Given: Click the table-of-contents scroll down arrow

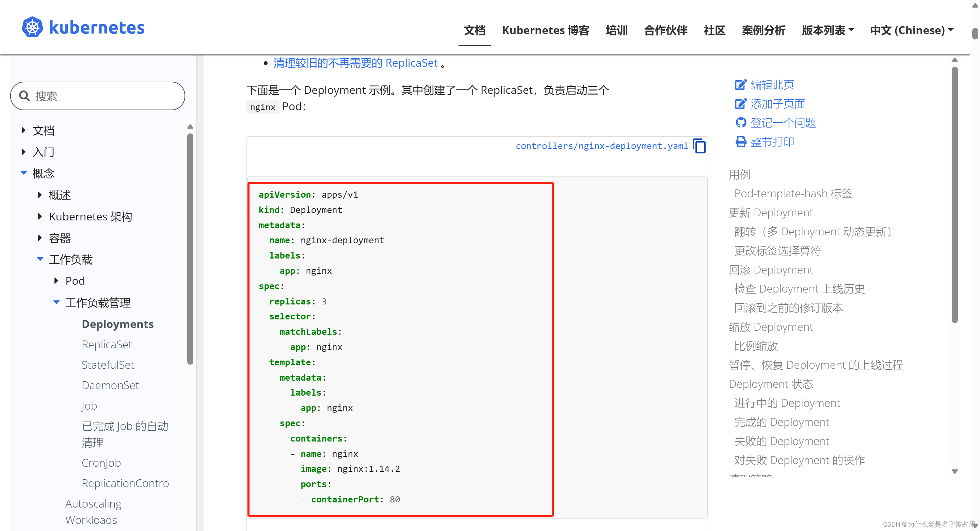Looking at the screenshot, I should pos(954,471).
